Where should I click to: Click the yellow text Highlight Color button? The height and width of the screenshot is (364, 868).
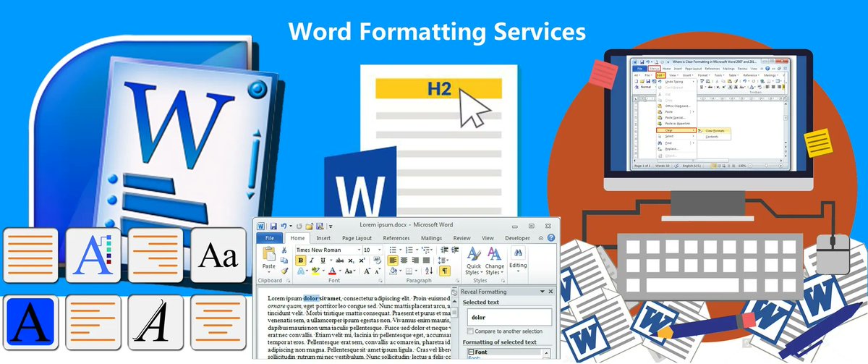[x=315, y=271]
